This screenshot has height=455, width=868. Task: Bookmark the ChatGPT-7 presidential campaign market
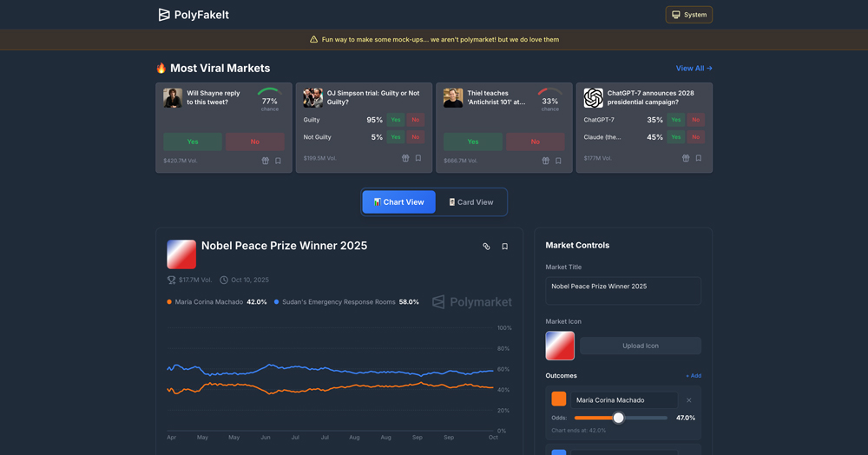(699, 159)
